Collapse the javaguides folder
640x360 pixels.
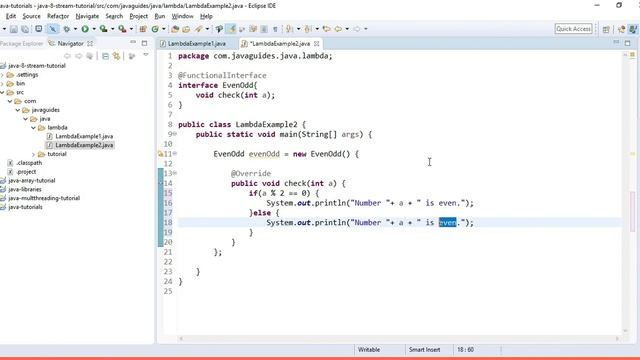click(x=18, y=110)
